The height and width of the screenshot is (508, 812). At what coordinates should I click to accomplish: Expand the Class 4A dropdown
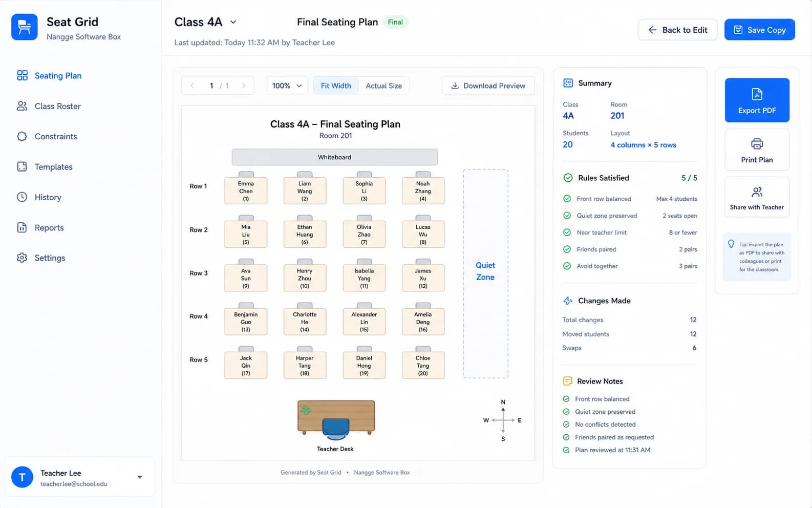coord(233,22)
